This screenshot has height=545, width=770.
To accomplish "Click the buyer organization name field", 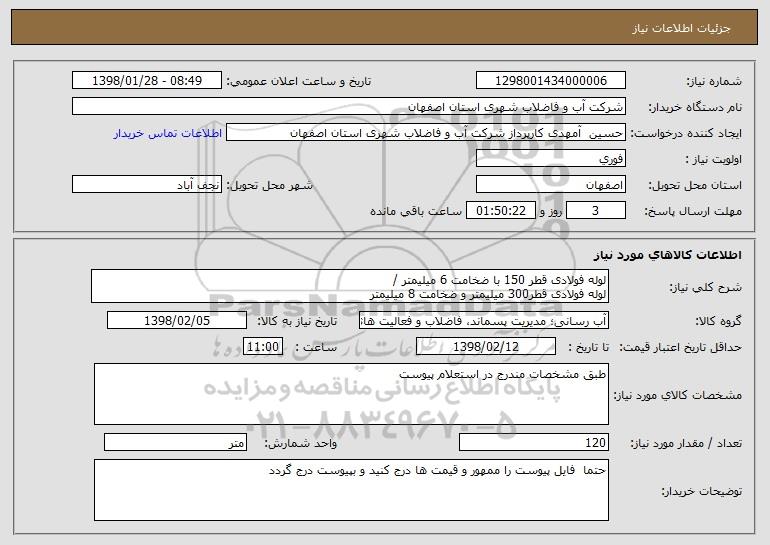I will click(x=349, y=106).
